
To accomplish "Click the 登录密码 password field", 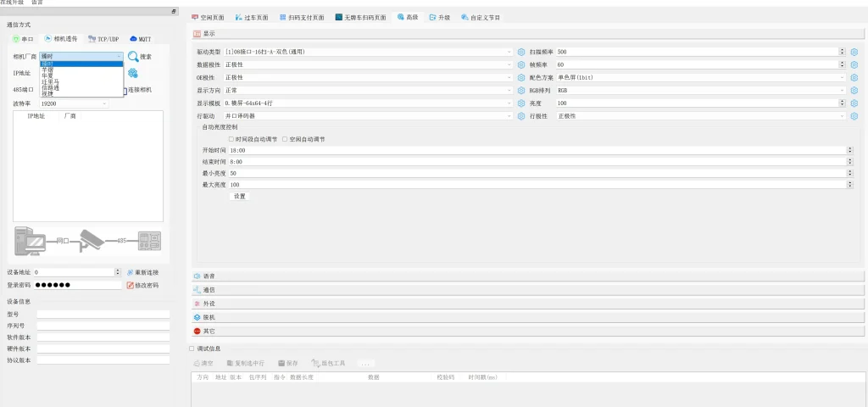I will [78, 285].
